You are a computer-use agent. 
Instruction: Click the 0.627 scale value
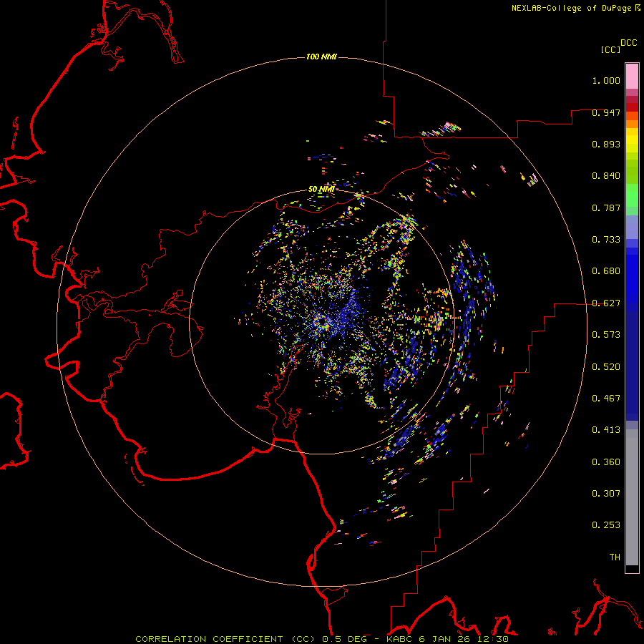tap(606, 303)
